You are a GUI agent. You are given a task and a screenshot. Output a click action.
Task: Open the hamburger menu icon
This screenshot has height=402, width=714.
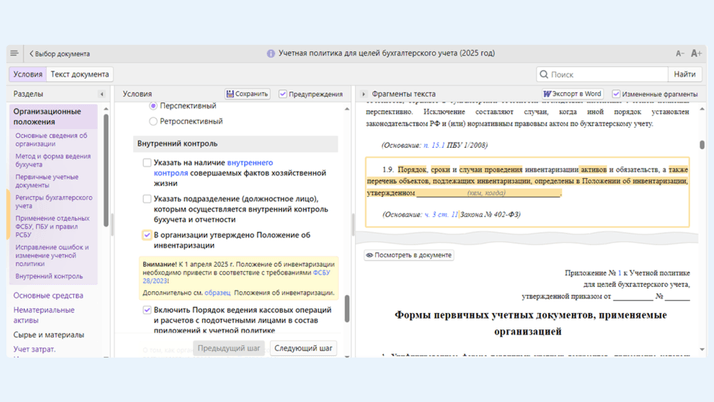(14, 53)
